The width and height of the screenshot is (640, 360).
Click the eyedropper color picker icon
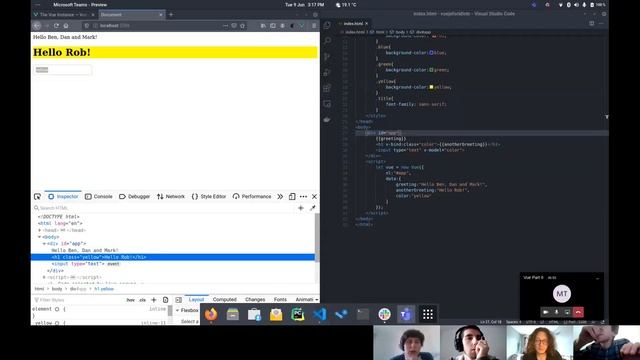point(313,208)
